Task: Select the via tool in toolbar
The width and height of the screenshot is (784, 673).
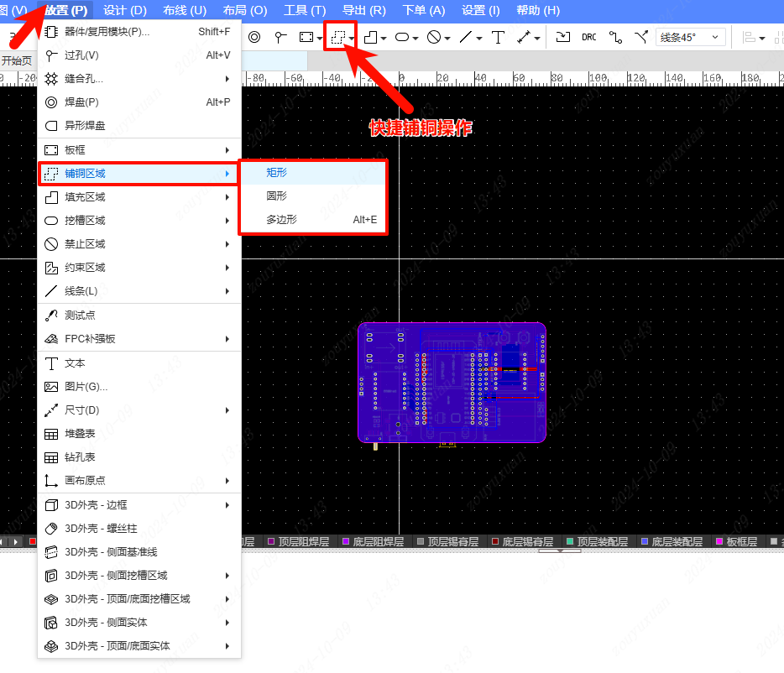Action: point(280,37)
